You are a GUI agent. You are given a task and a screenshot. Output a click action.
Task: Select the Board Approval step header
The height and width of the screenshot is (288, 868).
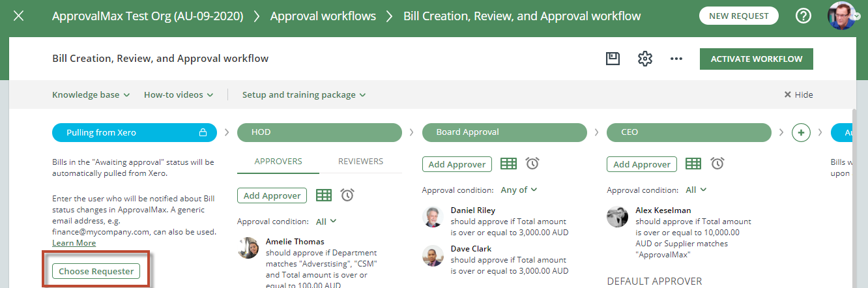(504, 133)
